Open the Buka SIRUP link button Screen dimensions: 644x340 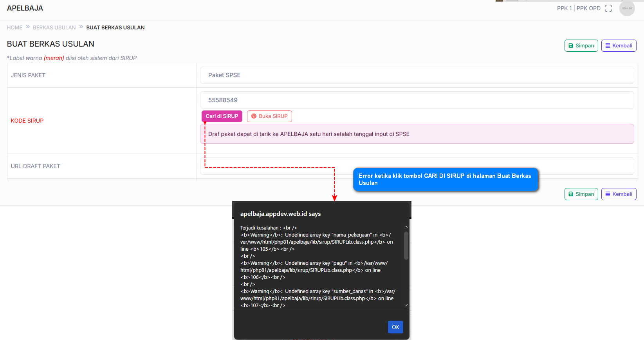point(269,116)
